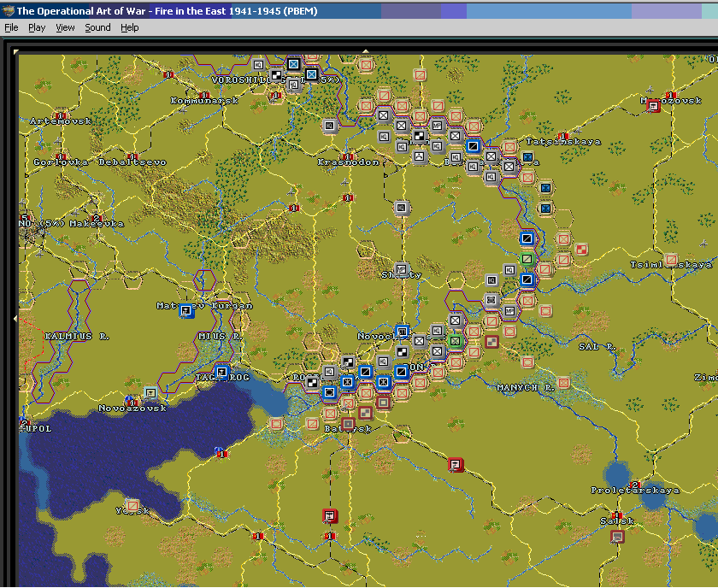
Task: Select the blue unit at Novocherkassk
Action: (402, 331)
